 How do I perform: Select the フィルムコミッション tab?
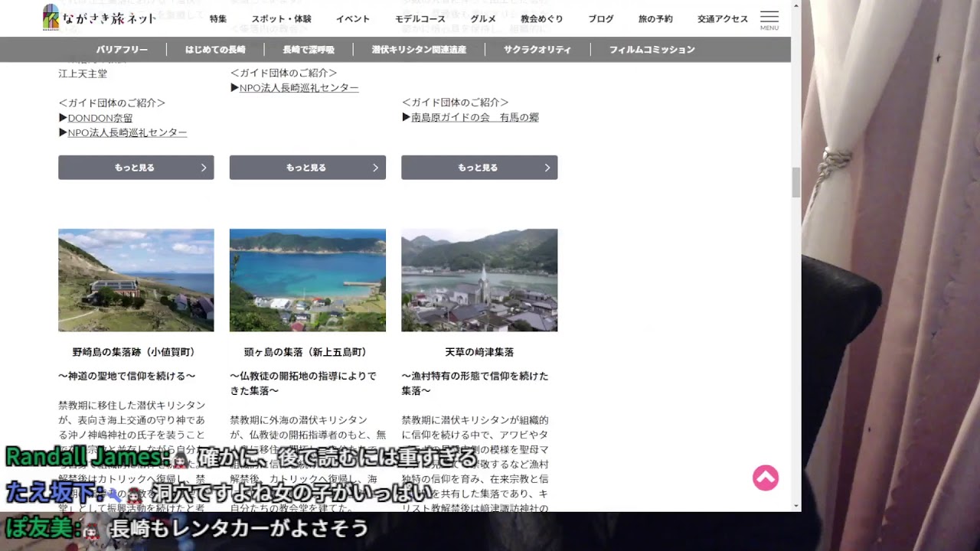tap(652, 50)
